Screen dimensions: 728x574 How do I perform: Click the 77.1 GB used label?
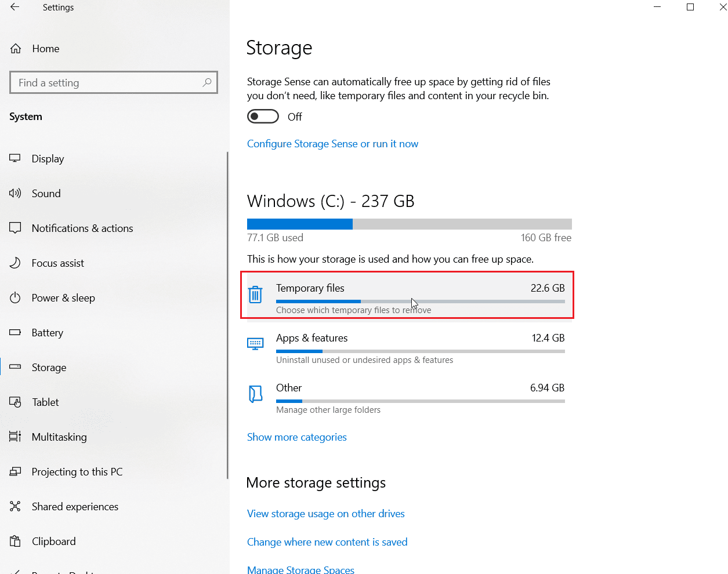[275, 238]
